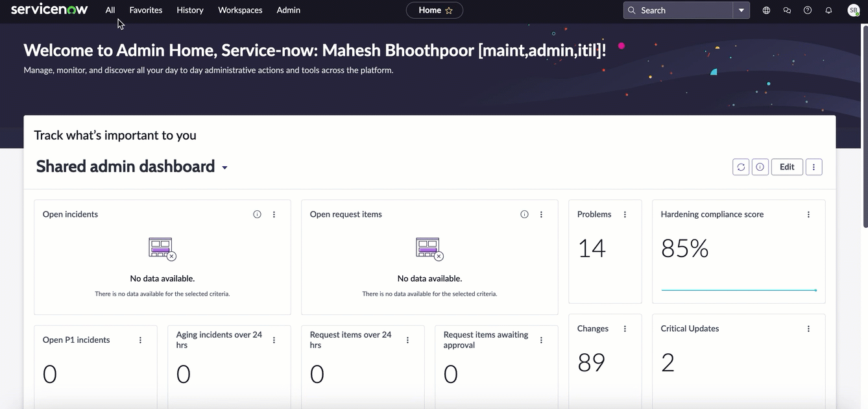Click the hardening compliance trend line

[739, 290]
